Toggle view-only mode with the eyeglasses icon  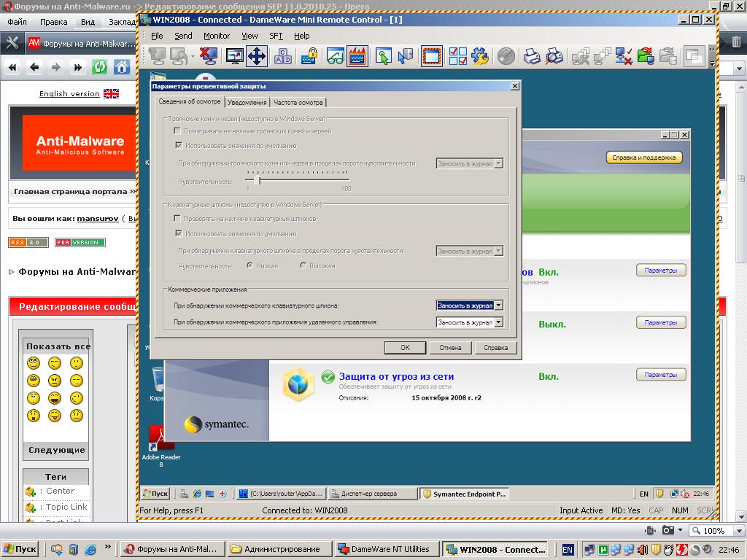point(336,56)
